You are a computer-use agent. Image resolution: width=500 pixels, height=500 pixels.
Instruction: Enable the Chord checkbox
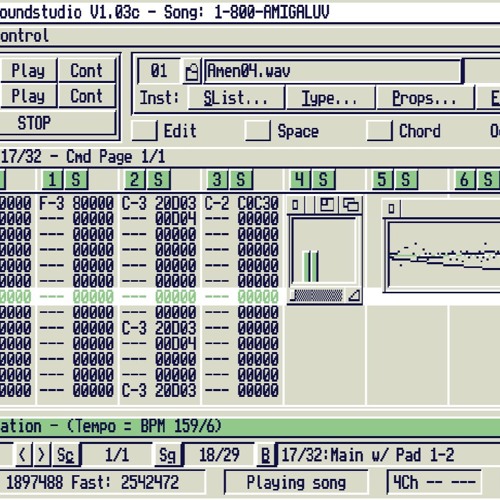point(379,130)
